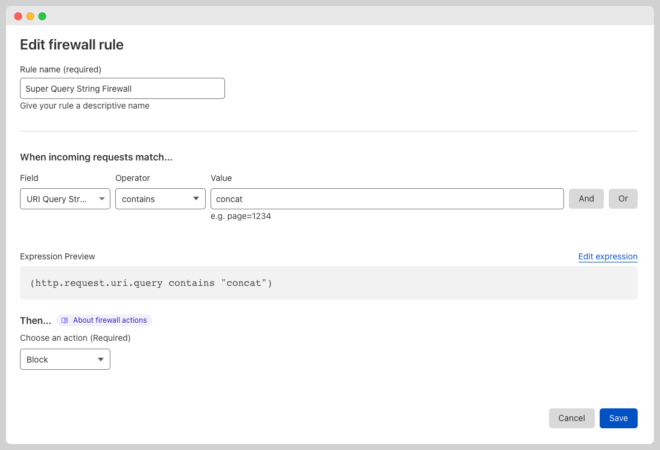Click the yellow minimize window button
Image resolution: width=660 pixels, height=450 pixels.
(x=30, y=16)
